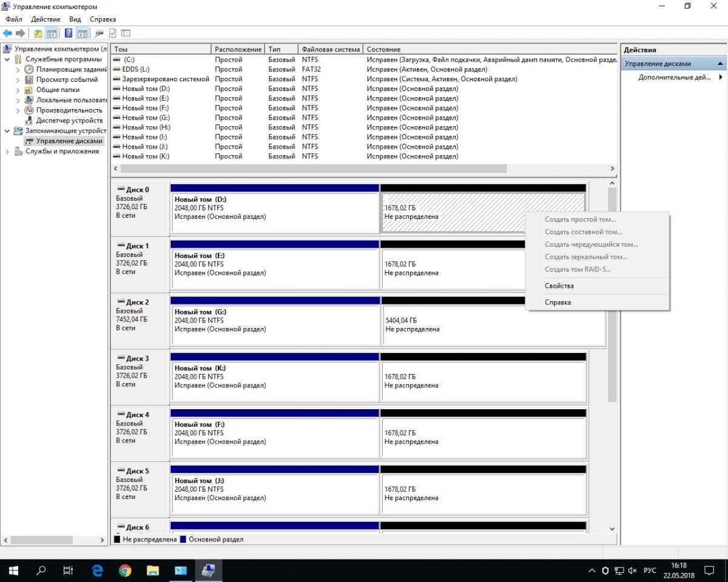Viewport: 728px width, 582px height.
Task: Click the Диск 0 drive icon
Action: tap(121, 189)
